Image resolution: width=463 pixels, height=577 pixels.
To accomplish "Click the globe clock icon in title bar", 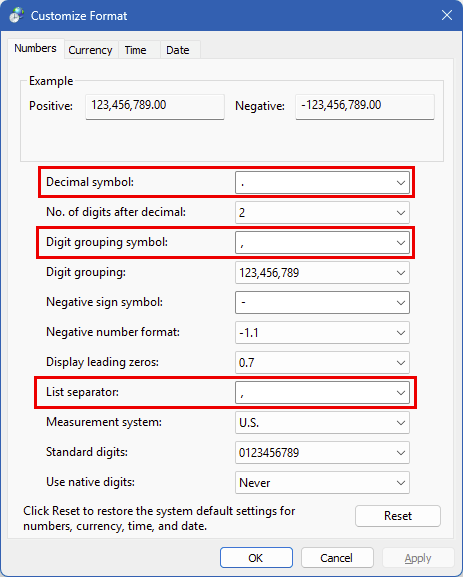I will [x=16, y=15].
